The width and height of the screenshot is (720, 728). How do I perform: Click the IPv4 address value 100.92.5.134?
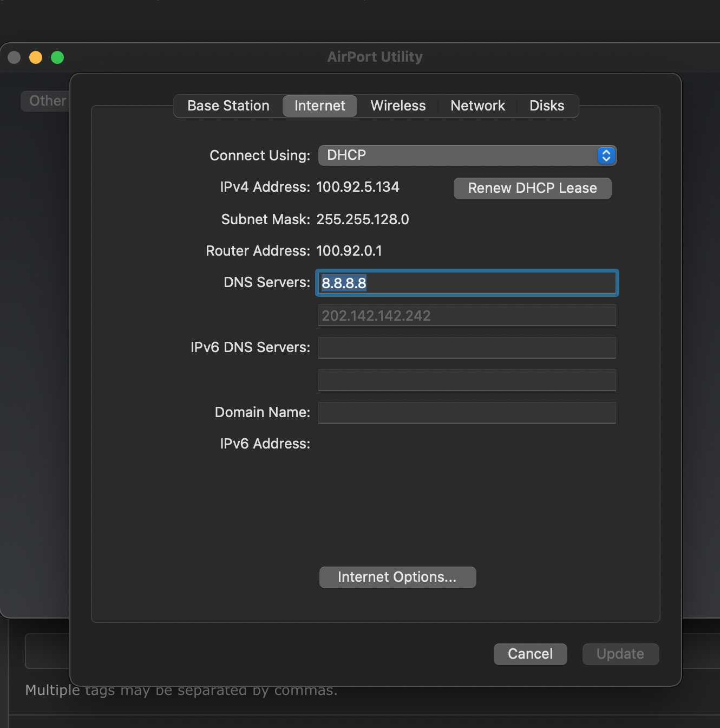tap(357, 187)
